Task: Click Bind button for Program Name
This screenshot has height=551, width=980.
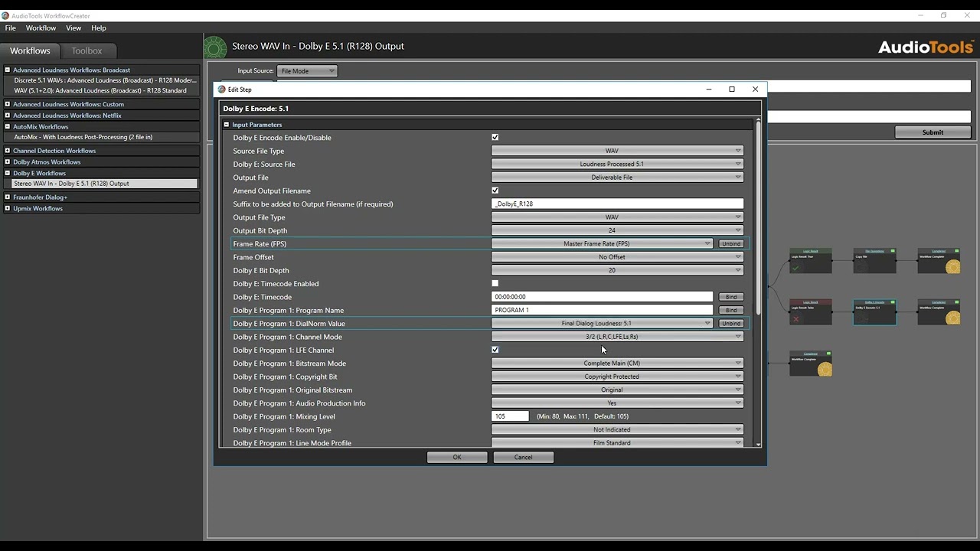Action: tap(731, 310)
